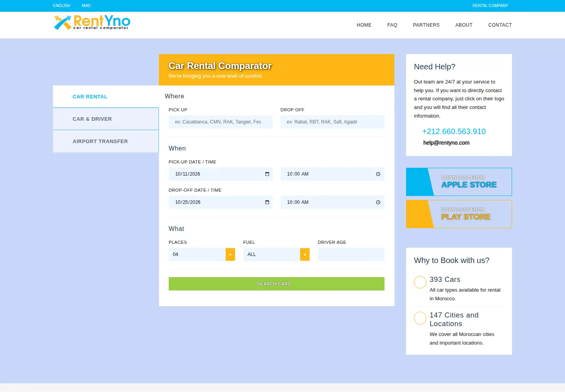Image resolution: width=565 pixels, height=392 pixels.
Task: Open the Rental Company link
Action: pyautogui.click(x=490, y=5)
